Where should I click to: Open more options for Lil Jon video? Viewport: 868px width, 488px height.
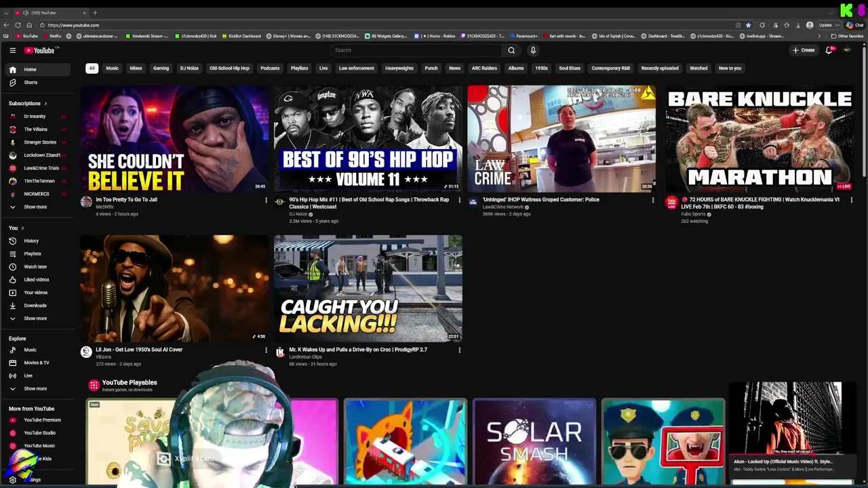point(266,350)
